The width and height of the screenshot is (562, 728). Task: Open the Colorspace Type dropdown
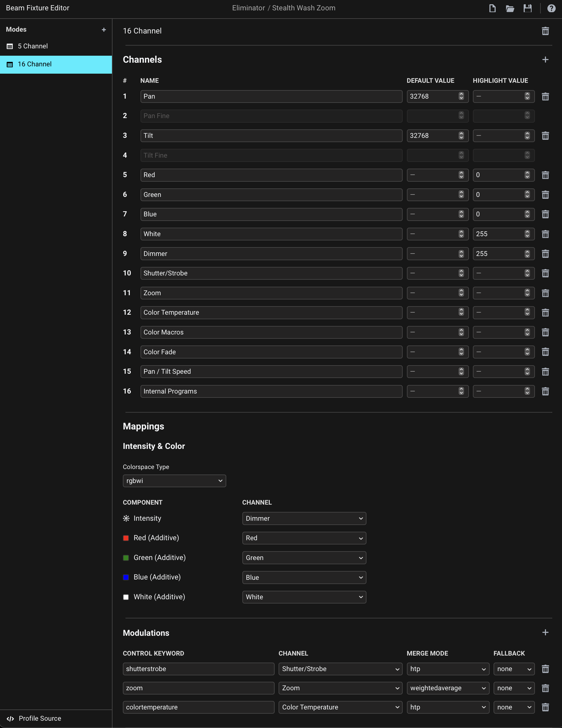click(174, 481)
